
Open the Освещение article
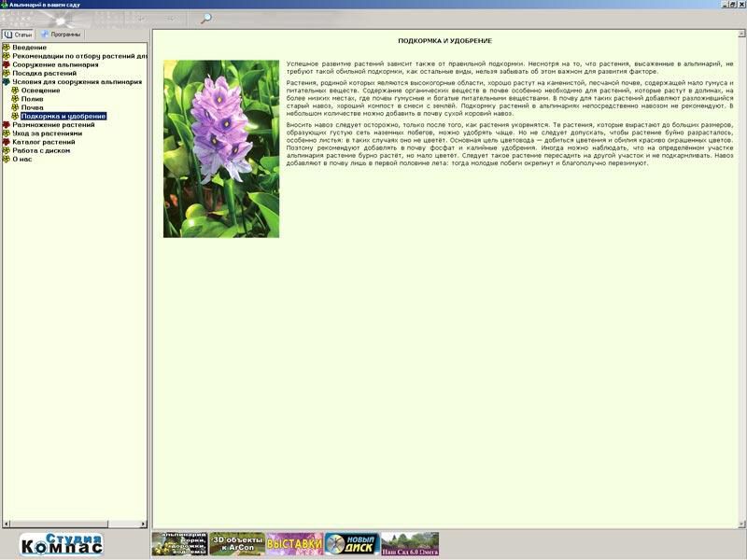pyautogui.click(x=40, y=91)
